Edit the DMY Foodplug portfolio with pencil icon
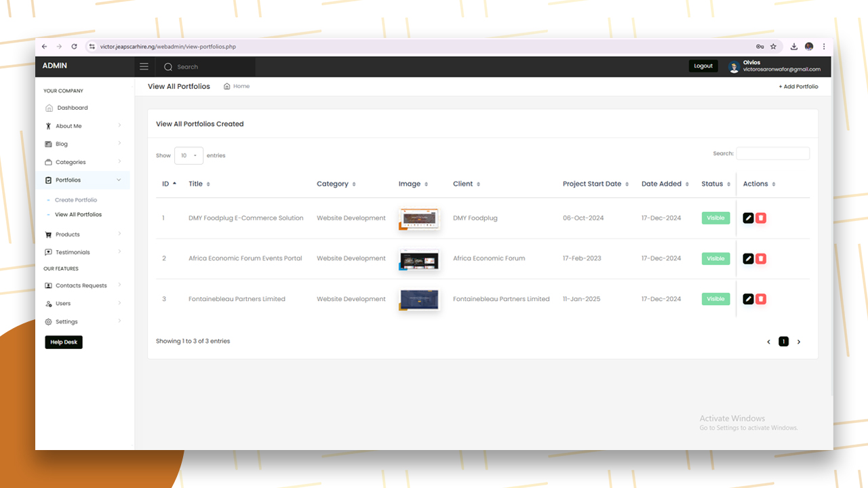Image resolution: width=868 pixels, height=488 pixels. pos(749,218)
